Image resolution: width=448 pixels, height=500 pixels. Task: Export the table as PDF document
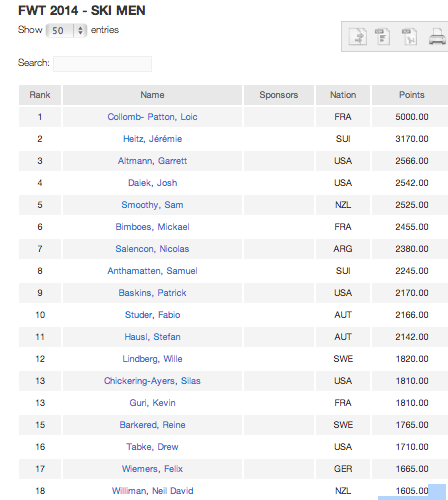coord(409,36)
